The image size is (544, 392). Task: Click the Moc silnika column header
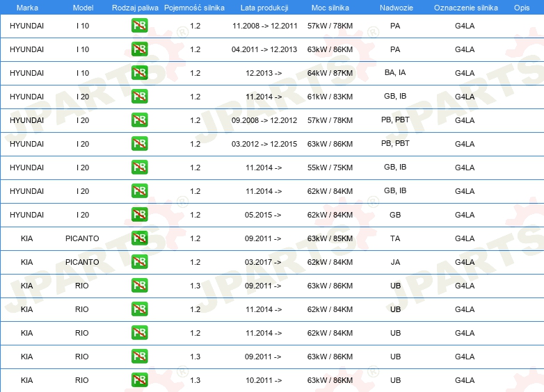click(330, 8)
